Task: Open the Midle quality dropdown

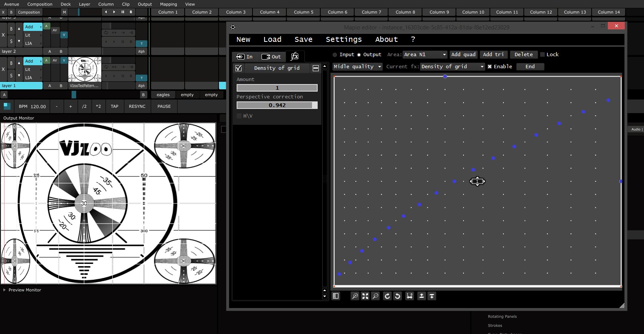Action: pos(357,67)
